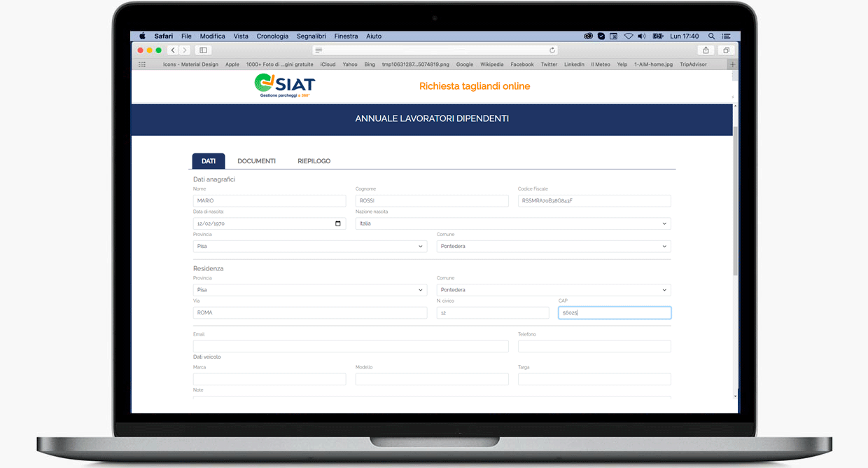Open the Wikipedia bookmark link
Screen dimensions: 868x468
click(x=491, y=64)
